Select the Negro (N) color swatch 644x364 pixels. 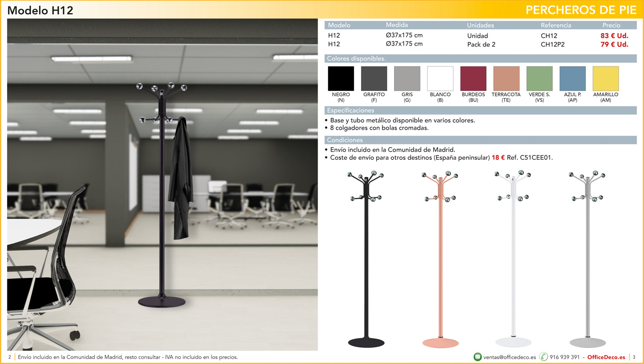(341, 79)
